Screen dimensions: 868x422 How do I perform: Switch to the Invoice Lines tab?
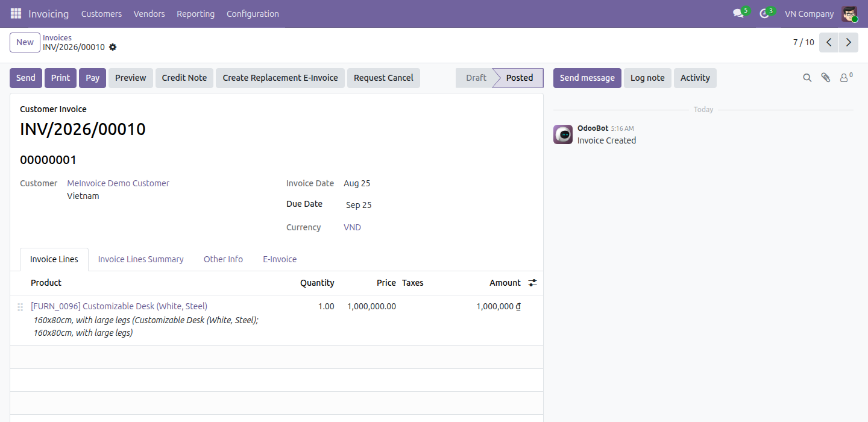coord(54,259)
